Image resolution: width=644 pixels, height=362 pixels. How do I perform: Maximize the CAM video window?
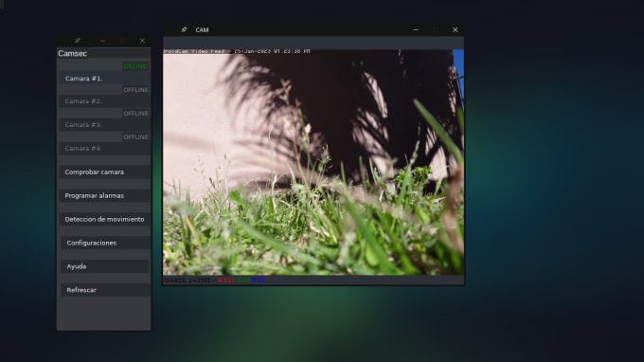coord(436,29)
